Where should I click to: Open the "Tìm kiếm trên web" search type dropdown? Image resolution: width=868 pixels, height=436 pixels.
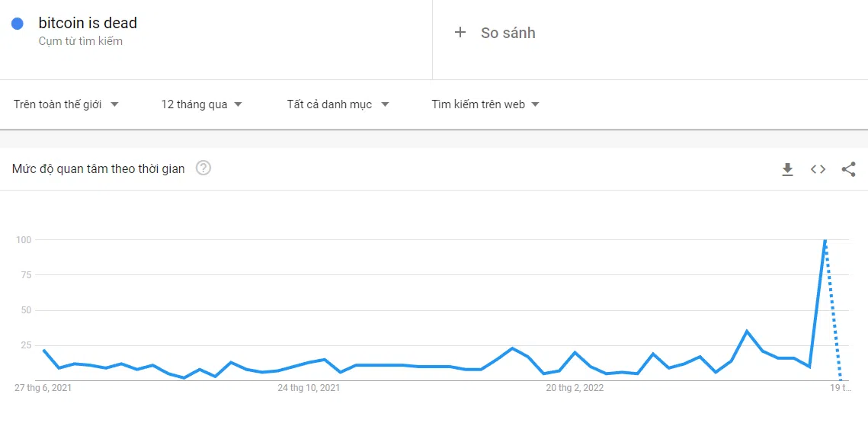(485, 104)
